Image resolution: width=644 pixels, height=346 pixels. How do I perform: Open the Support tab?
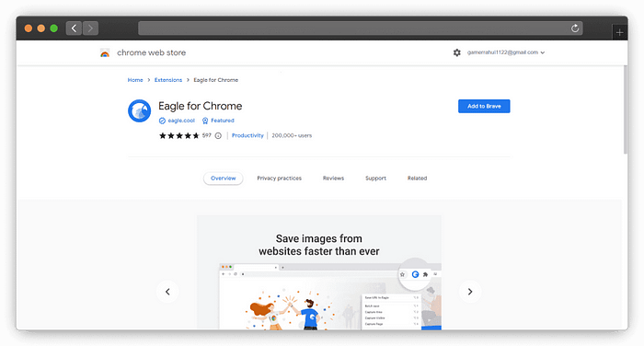pos(375,178)
